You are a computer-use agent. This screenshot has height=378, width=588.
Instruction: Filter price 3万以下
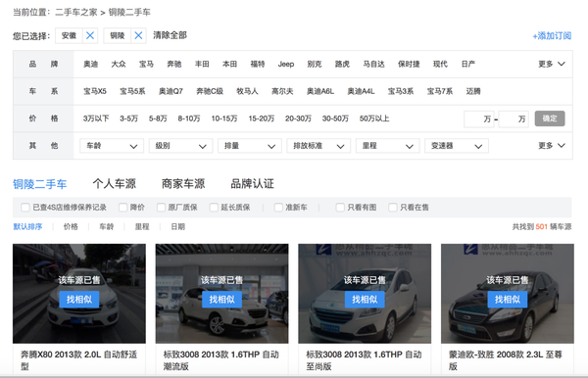[96, 118]
